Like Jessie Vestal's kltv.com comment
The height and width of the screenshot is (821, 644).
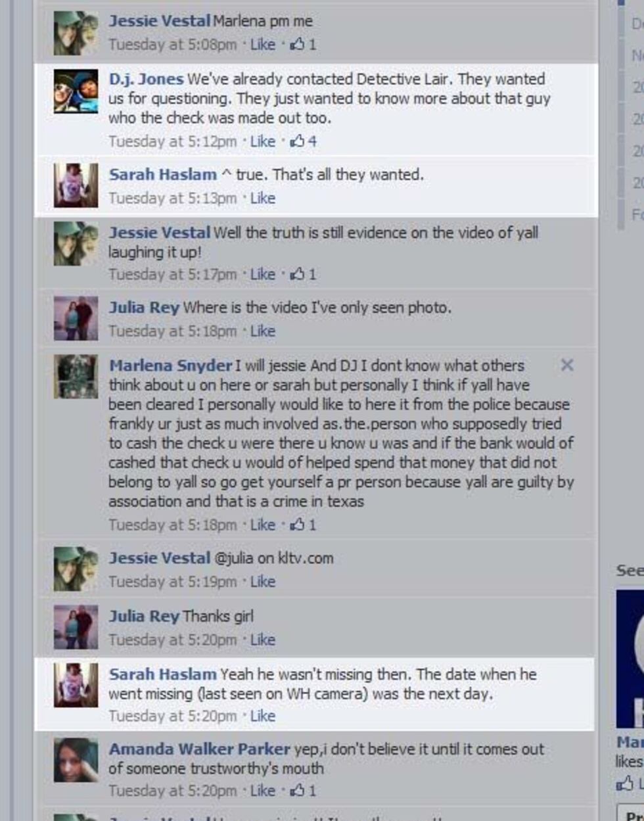coord(262,582)
